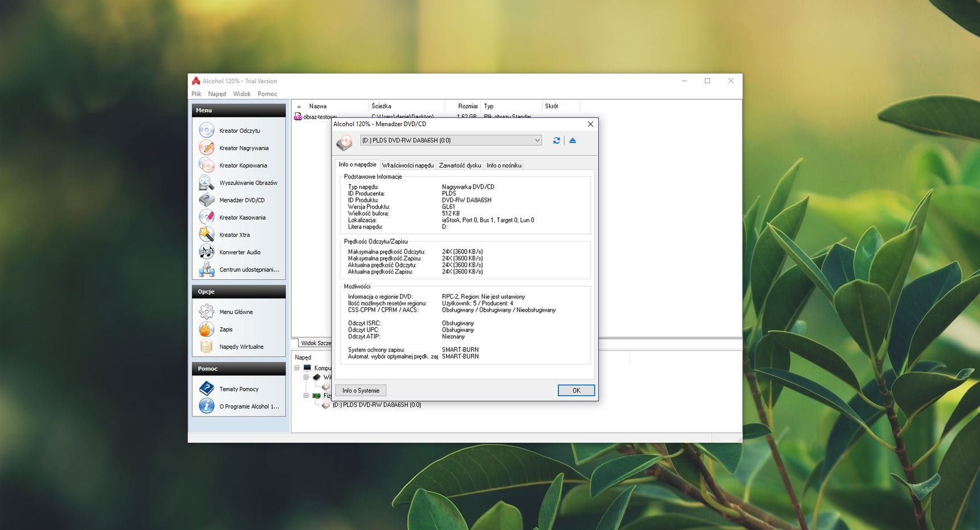
Task: Open the drive selection dropdown
Action: 451,140
